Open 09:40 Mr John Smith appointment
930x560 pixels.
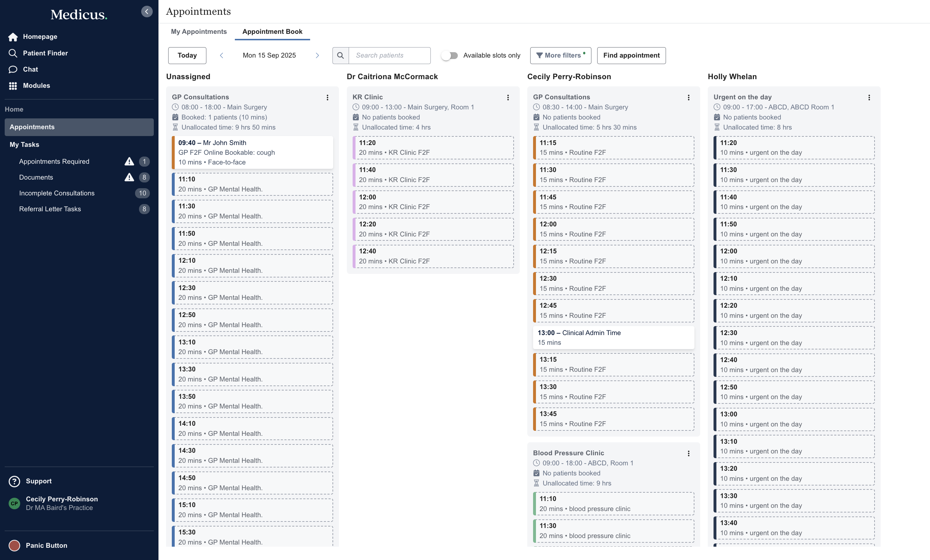point(252,152)
